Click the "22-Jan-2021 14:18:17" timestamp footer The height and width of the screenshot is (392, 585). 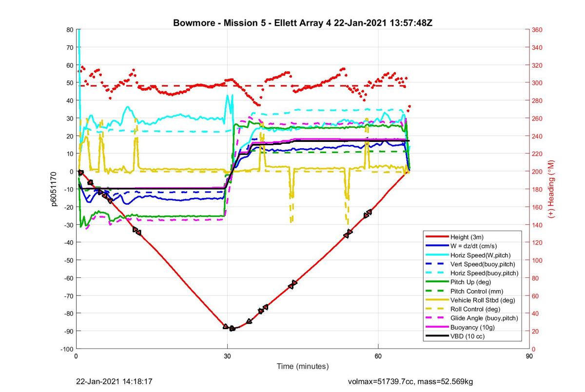click(115, 382)
